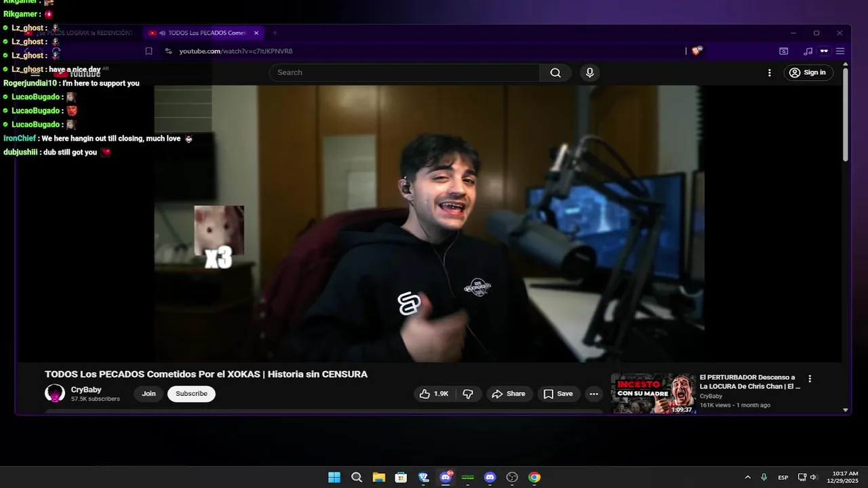Click the Brave shields icon in address bar
This screenshot has height=488, width=868.
pos(697,51)
